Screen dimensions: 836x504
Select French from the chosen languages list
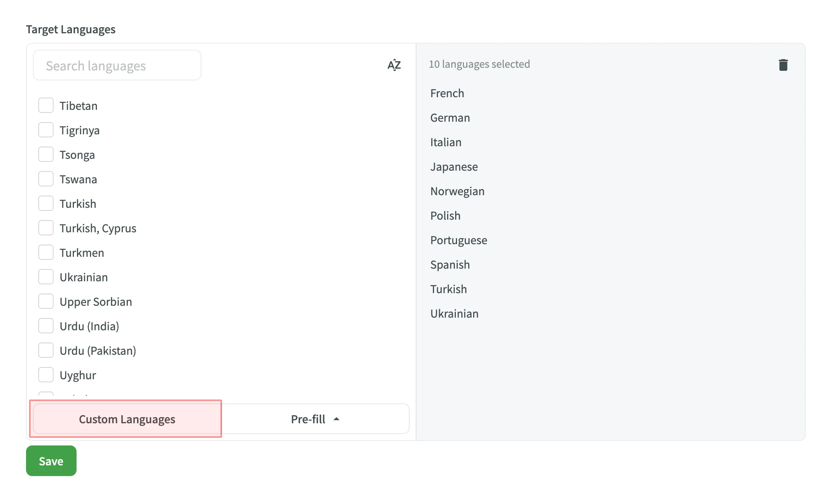447,93
